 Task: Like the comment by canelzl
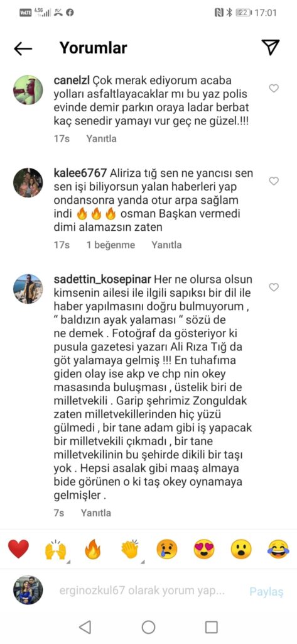[x=274, y=88]
